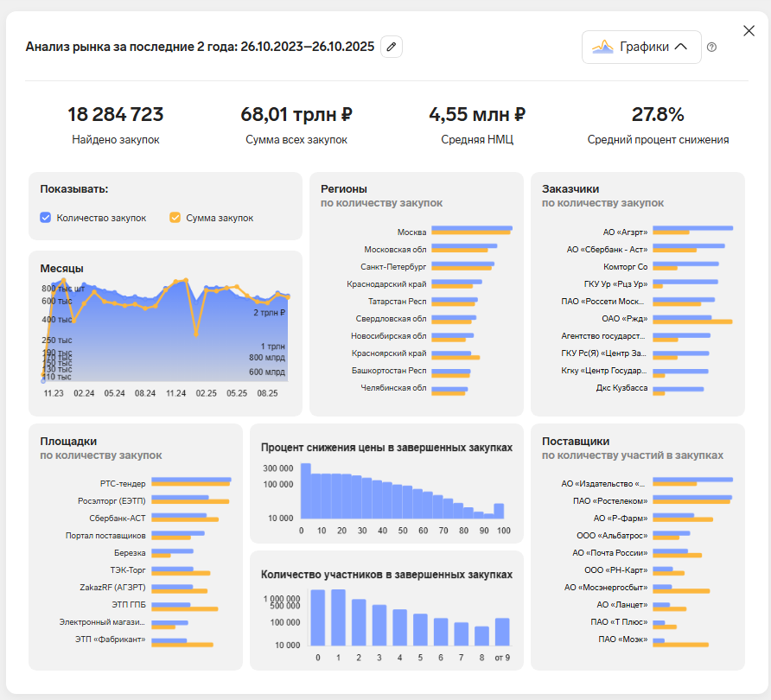Click the pencil icon to edit date range

pyautogui.click(x=391, y=47)
